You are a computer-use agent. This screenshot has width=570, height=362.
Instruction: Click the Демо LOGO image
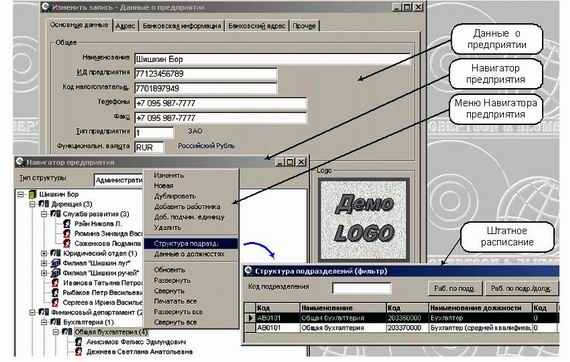tap(364, 219)
